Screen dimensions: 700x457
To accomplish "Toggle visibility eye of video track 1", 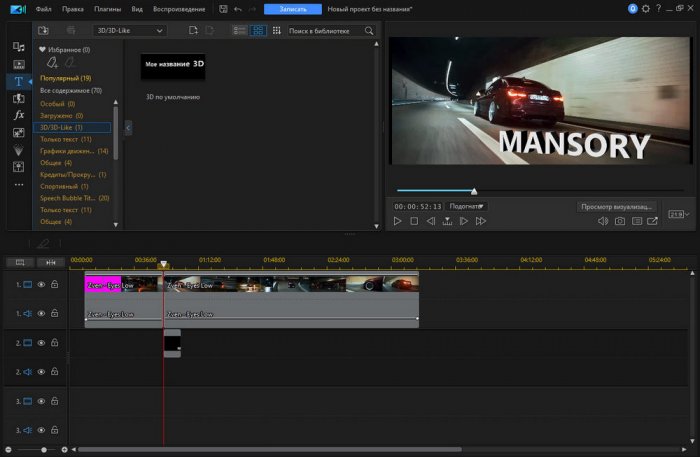I will (x=41, y=285).
